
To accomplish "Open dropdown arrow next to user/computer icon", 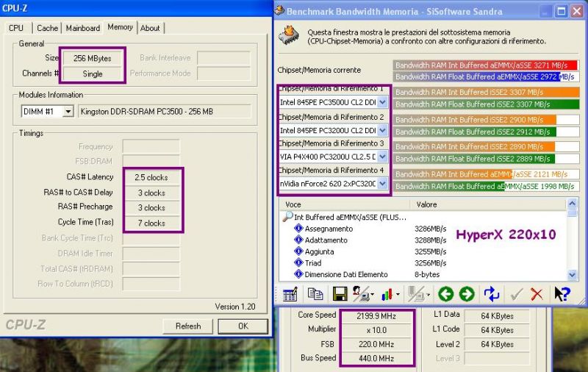I will coord(372,295).
